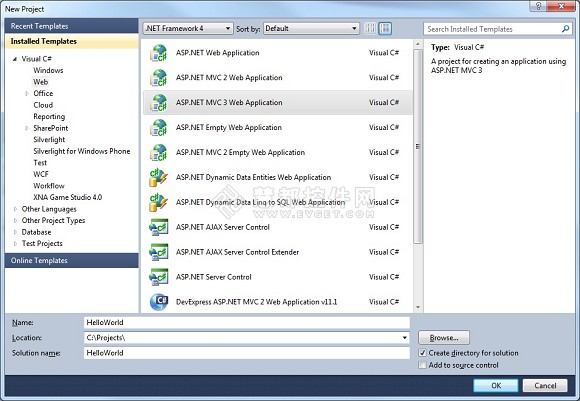The width and height of the screenshot is (580, 401).
Task: Expand the Other Languages node
Action: coord(15,209)
